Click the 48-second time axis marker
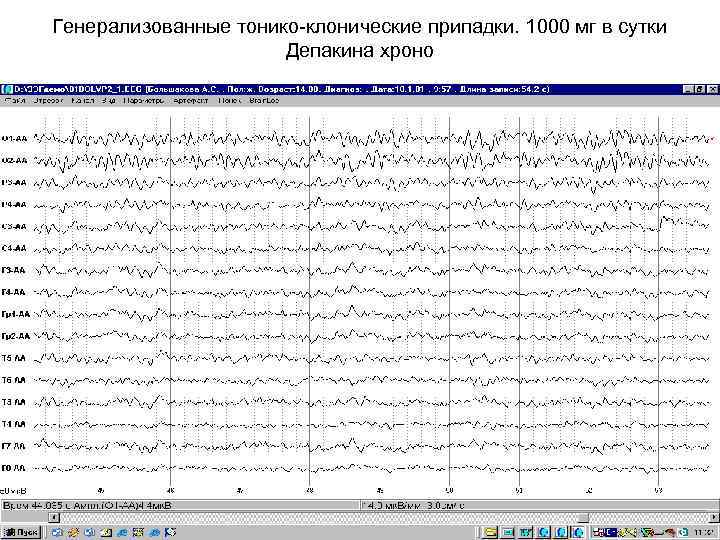The width and height of the screenshot is (720, 540). pos(310,491)
